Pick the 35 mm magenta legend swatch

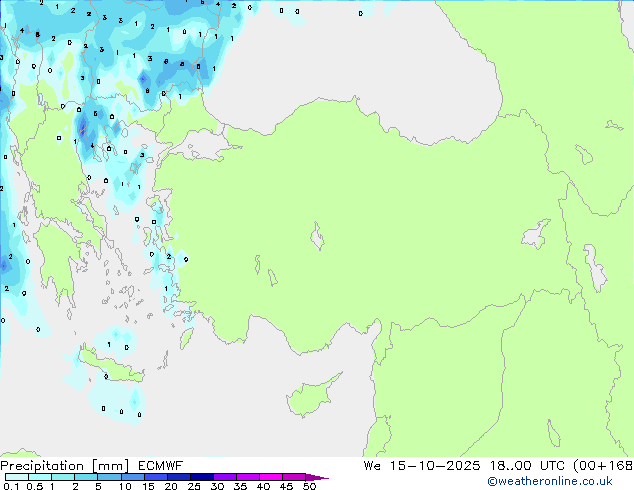pos(247,477)
